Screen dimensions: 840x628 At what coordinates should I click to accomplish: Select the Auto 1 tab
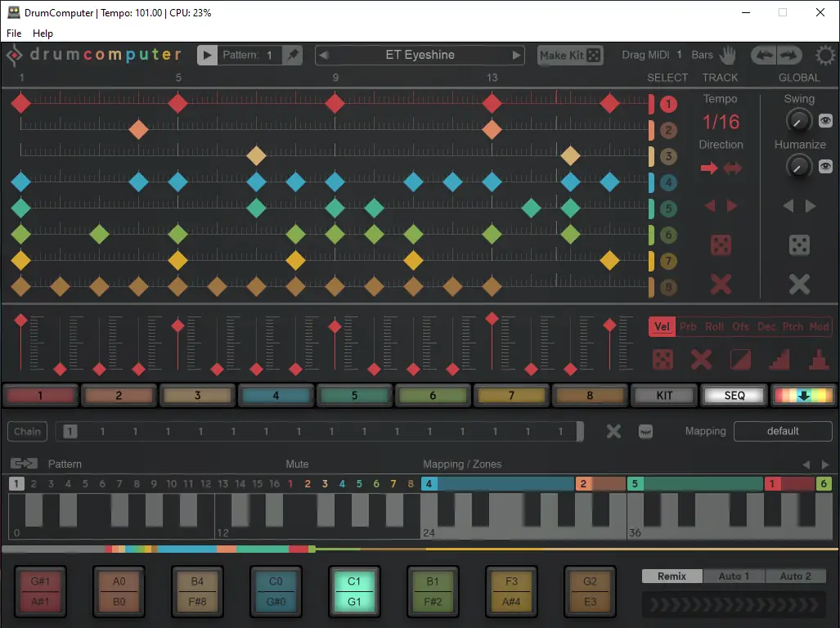pyautogui.click(x=734, y=576)
